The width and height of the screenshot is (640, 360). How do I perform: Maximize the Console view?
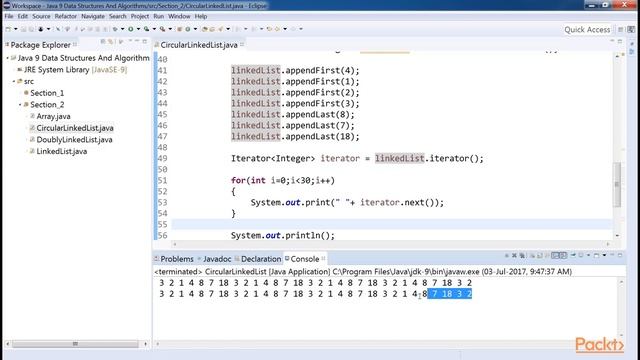pos(620,255)
